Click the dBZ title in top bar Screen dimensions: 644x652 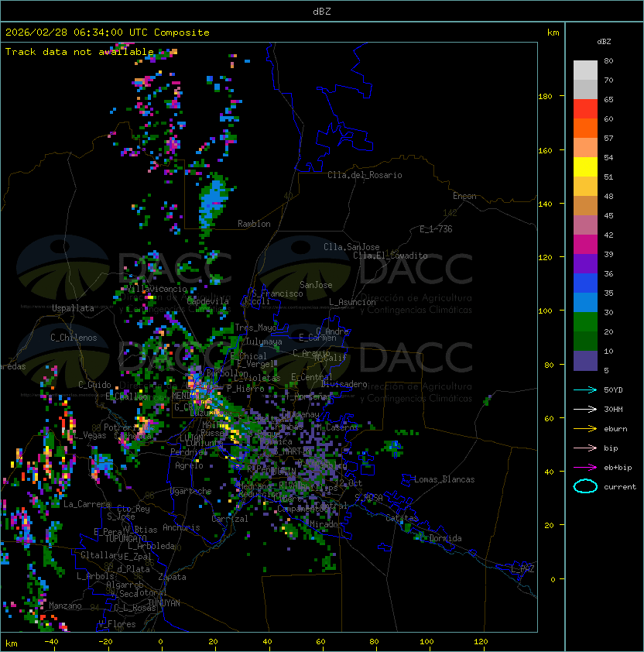click(x=322, y=11)
